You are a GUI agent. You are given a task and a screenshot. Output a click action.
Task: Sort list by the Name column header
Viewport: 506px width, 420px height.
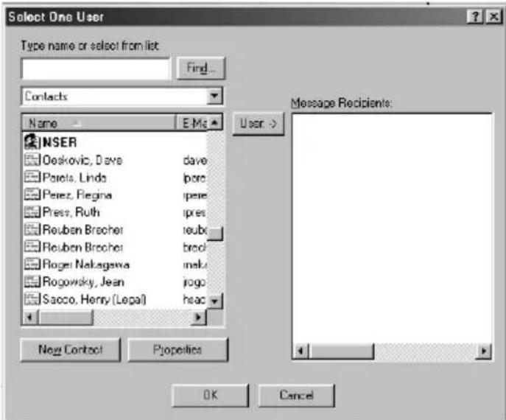pyautogui.click(x=99, y=123)
